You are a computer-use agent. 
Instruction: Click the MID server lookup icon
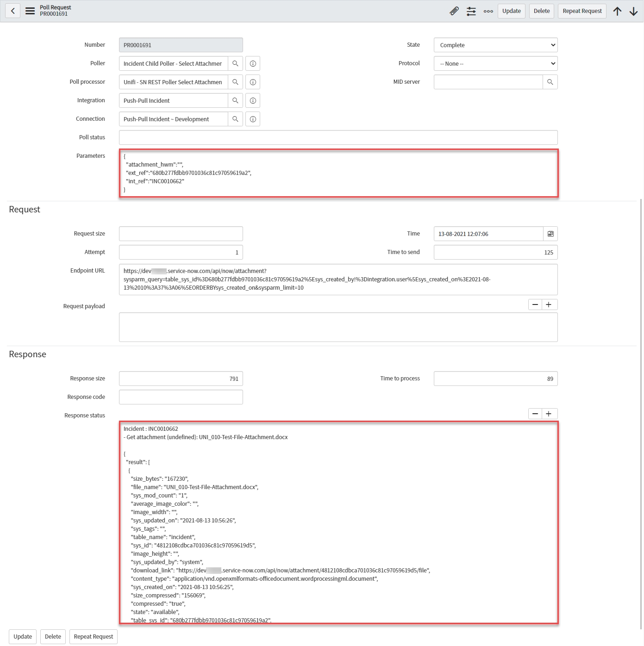point(550,82)
